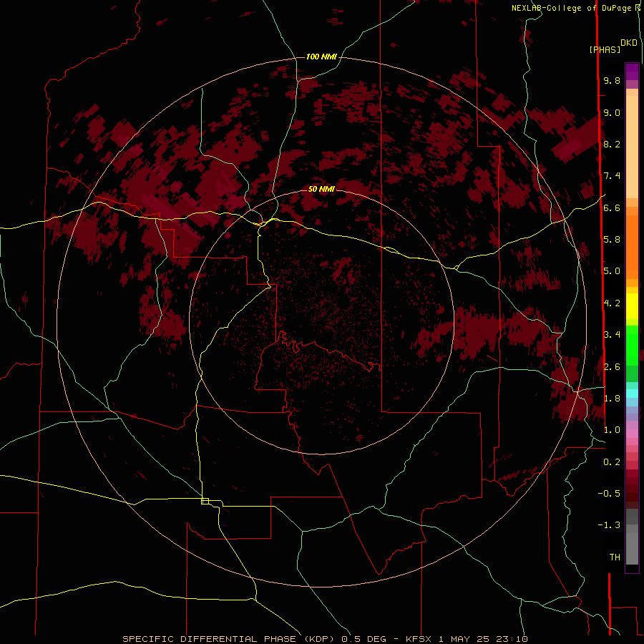Viewport: 644px width, 644px height.
Task: Click the 8.2 value on the color scale
Action: point(612,144)
